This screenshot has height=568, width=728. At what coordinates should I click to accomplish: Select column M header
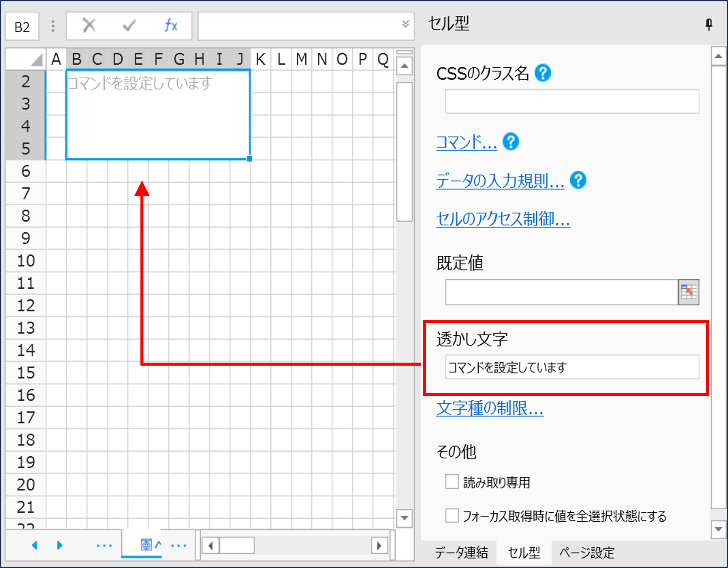[x=302, y=59]
